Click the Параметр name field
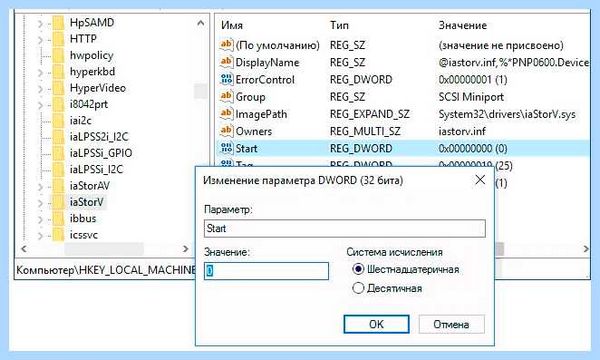Screen dimensions: 600x360 (345, 228)
